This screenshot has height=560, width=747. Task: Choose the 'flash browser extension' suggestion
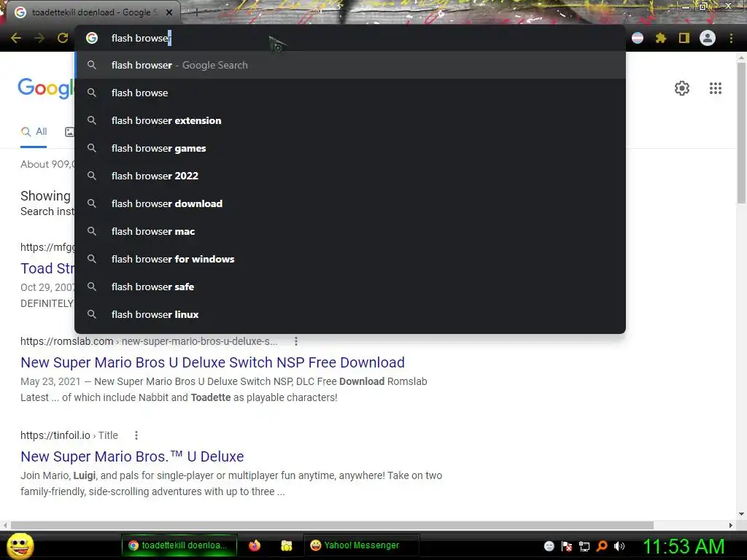click(350, 120)
